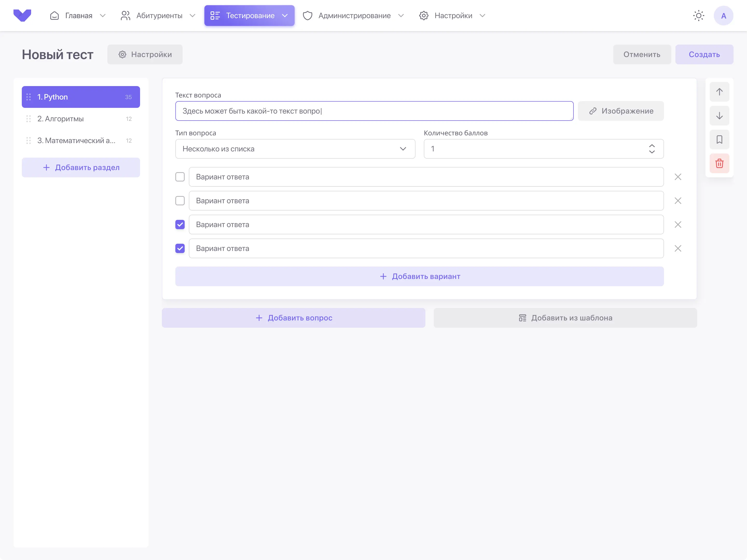Focus the Количество баллов number field
Screen dimensions: 747x560
[x=543, y=149]
